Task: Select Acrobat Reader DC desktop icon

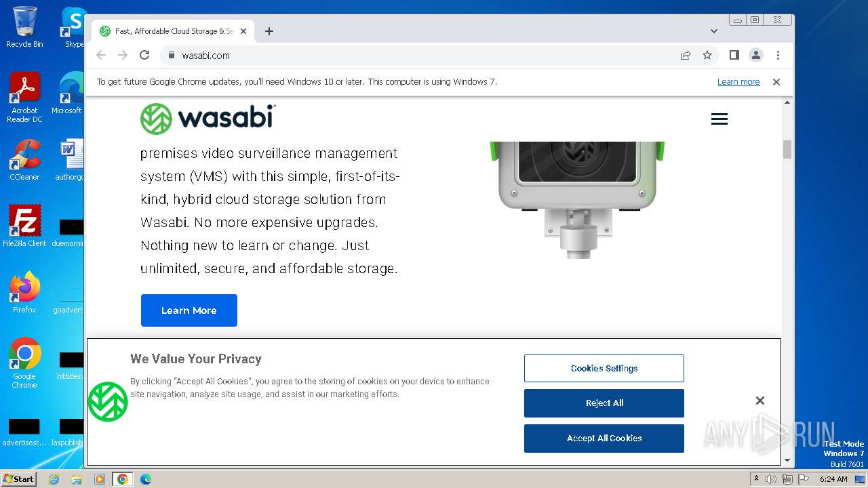Action: tap(24, 98)
